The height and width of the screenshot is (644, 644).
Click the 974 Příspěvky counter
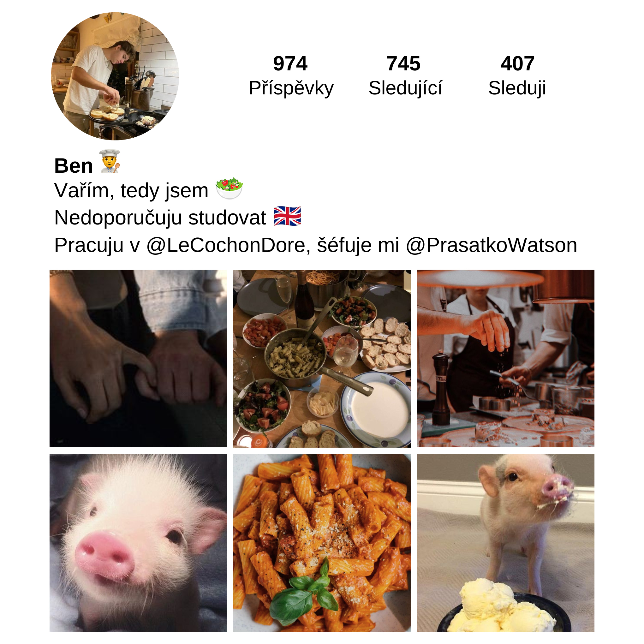[291, 76]
